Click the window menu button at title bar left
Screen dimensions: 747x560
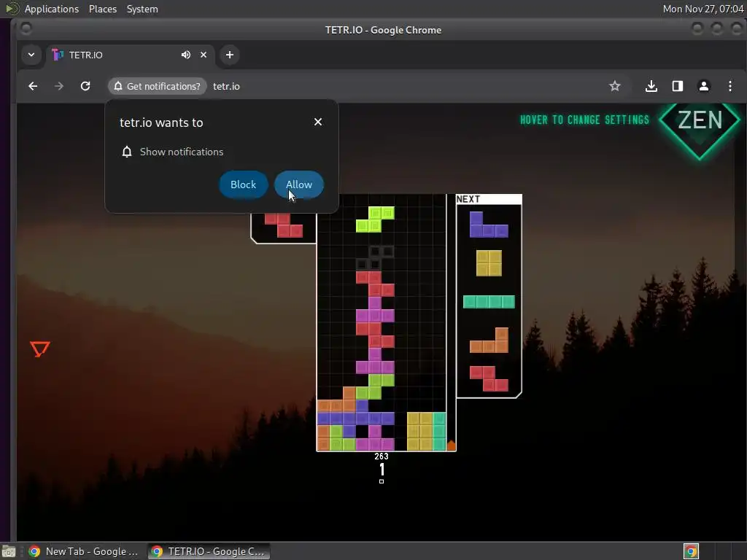[26, 29]
